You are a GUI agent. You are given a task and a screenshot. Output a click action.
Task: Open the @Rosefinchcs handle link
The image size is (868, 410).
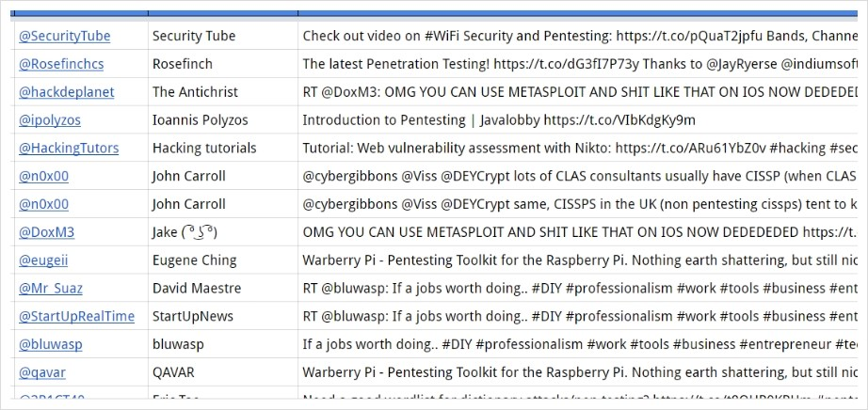pyautogui.click(x=61, y=64)
